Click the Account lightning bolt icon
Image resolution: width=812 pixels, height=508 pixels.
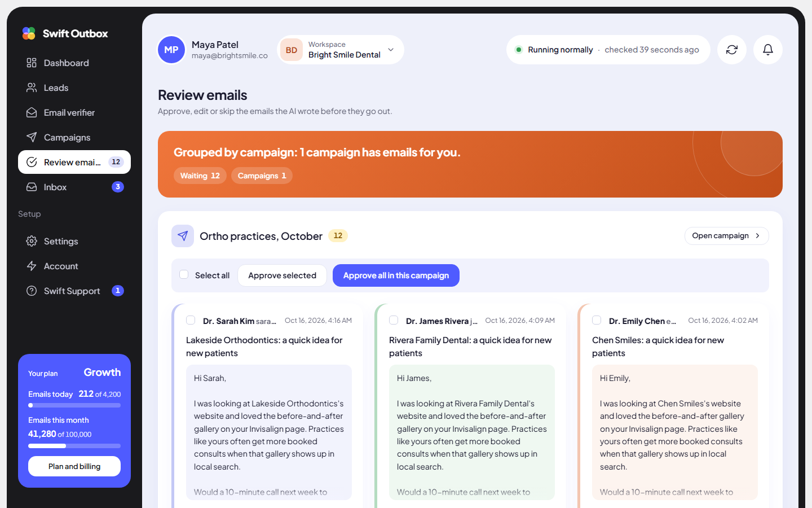click(32, 266)
